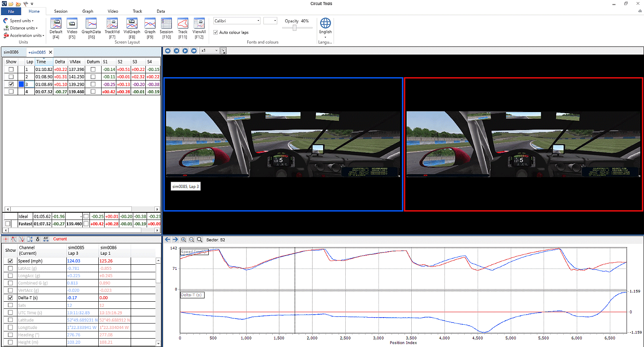
Task: Click lap table horizontal scrollbar right arrow
Action: coord(157,209)
